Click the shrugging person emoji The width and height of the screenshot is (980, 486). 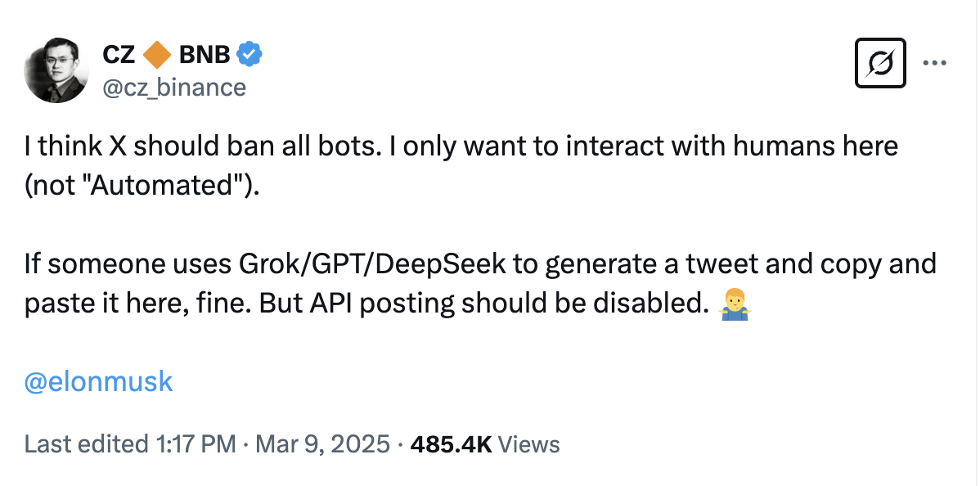(734, 304)
